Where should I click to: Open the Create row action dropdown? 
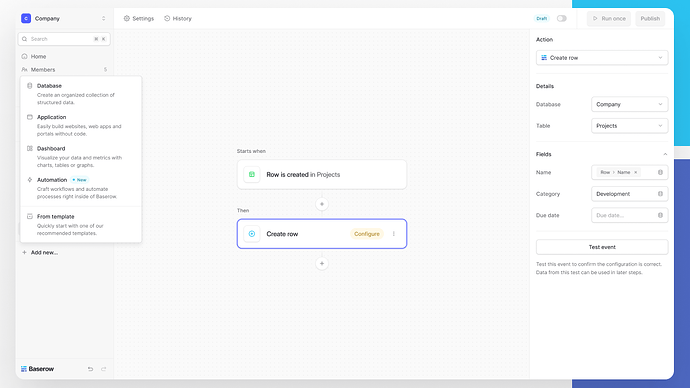tap(602, 58)
